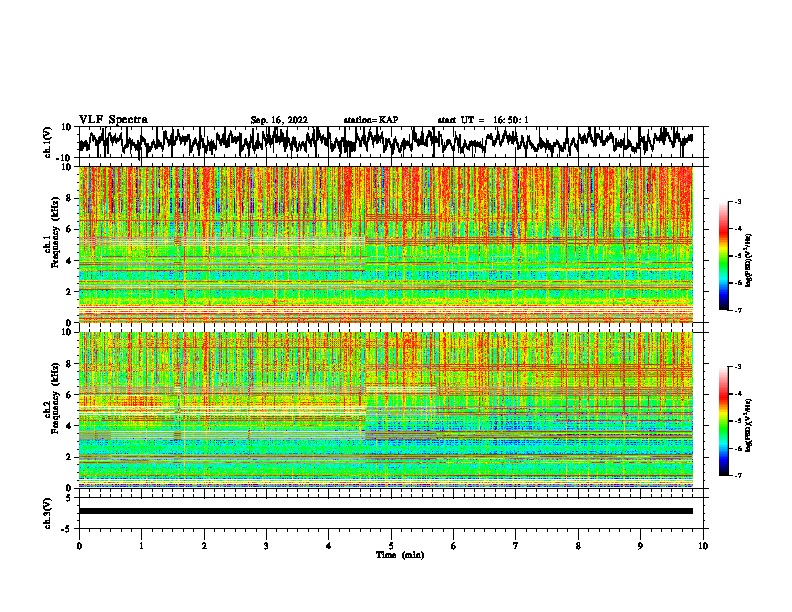Click the "8" kHz tick on ch.1 spectrogram axis
Screen dimensions: 792x612
[x=71, y=198]
